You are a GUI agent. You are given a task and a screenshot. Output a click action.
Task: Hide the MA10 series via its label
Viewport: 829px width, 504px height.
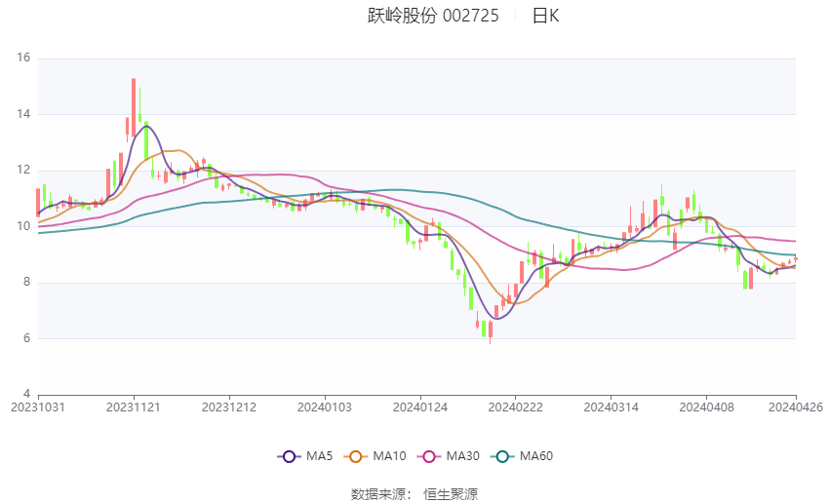pos(390,456)
